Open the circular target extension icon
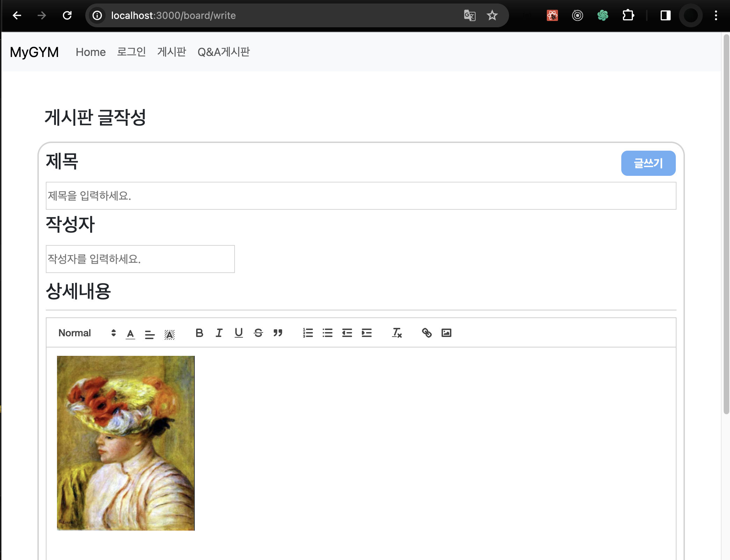 point(578,15)
